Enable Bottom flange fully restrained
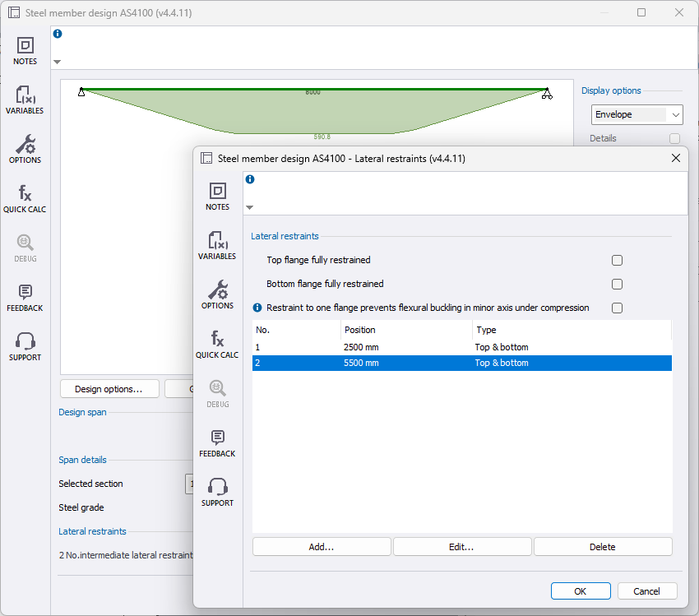The width and height of the screenshot is (699, 616). [x=617, y=284]
